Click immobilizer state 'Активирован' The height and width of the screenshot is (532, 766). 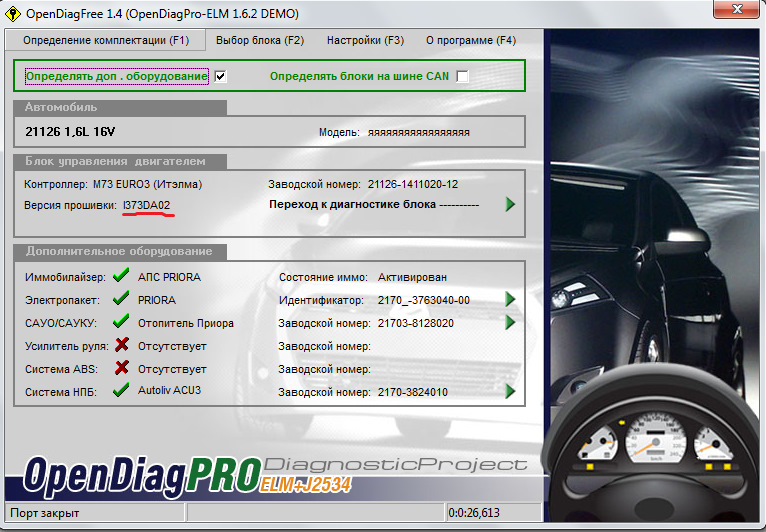click(x=412, y=277)
